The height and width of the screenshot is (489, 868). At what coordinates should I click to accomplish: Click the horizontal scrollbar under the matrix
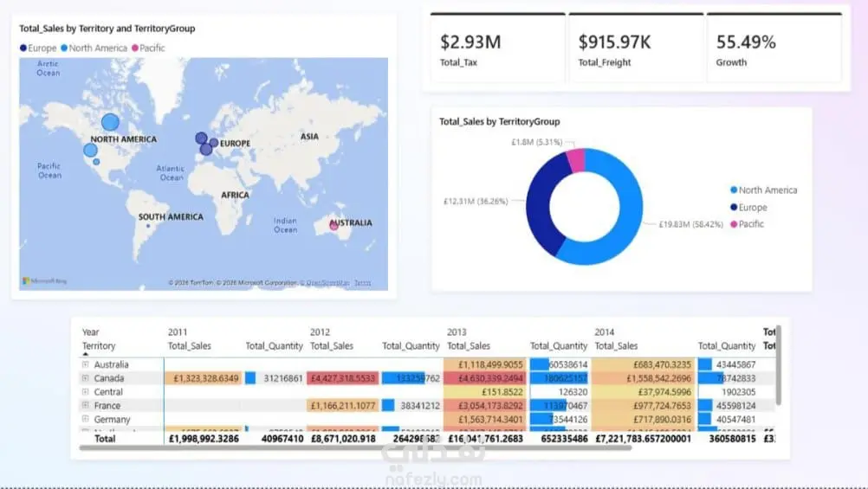coord(354,448)
